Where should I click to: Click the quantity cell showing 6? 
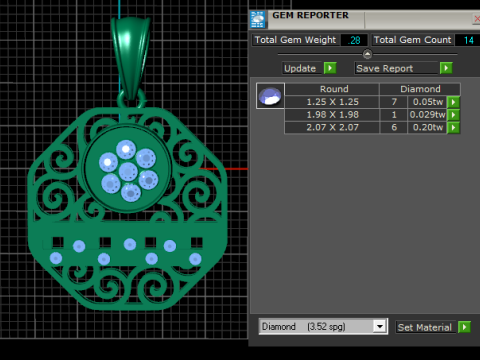(394, 127)
